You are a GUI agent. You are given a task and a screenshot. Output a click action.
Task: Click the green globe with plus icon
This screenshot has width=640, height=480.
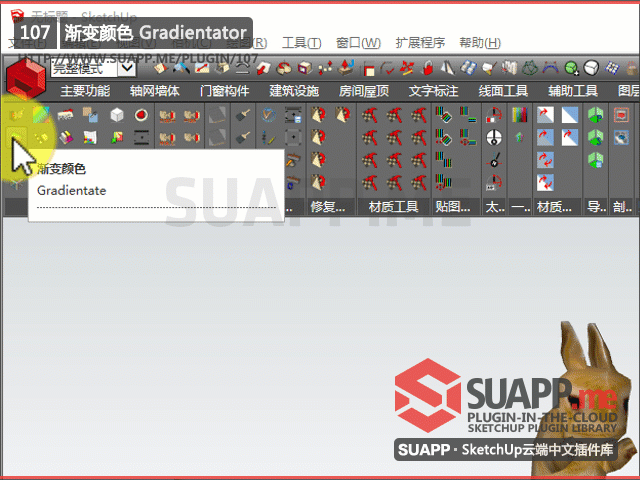pos(571,68)
